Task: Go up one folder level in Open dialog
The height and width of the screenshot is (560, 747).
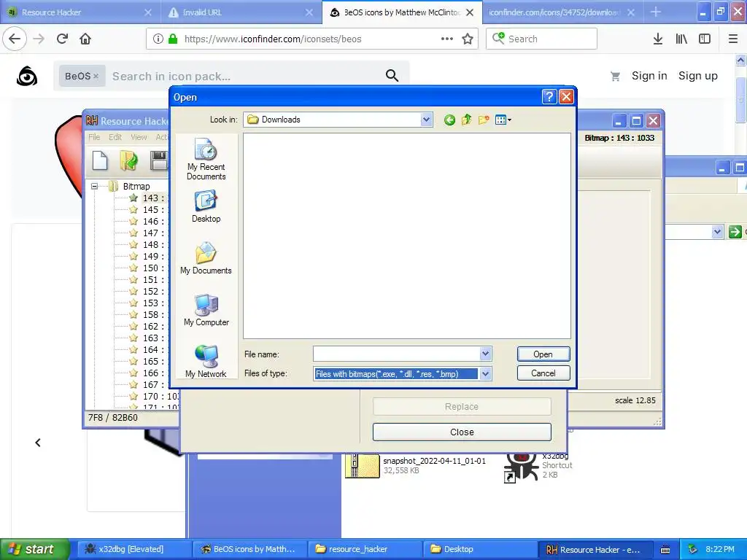Action: (x=466, y=120)
